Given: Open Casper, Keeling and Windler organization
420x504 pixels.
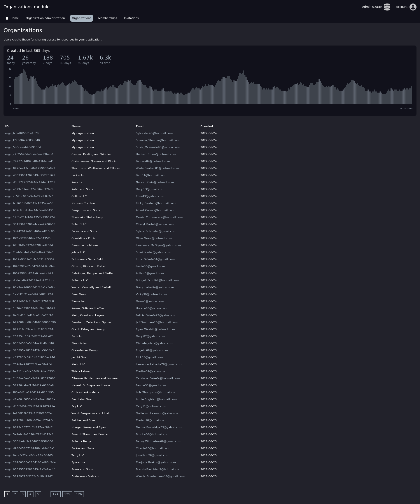Looking at the screenshot, I should [x=91, y=154].
